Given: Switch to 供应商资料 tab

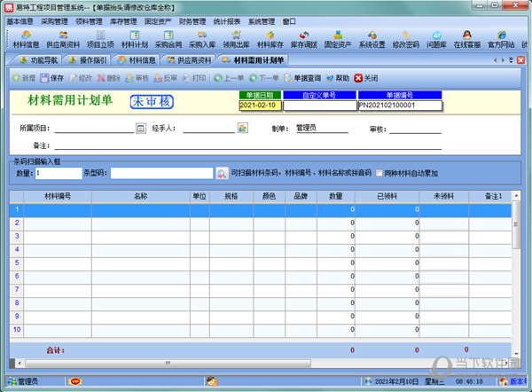Looking at the screenshot, I should (189, 60).
